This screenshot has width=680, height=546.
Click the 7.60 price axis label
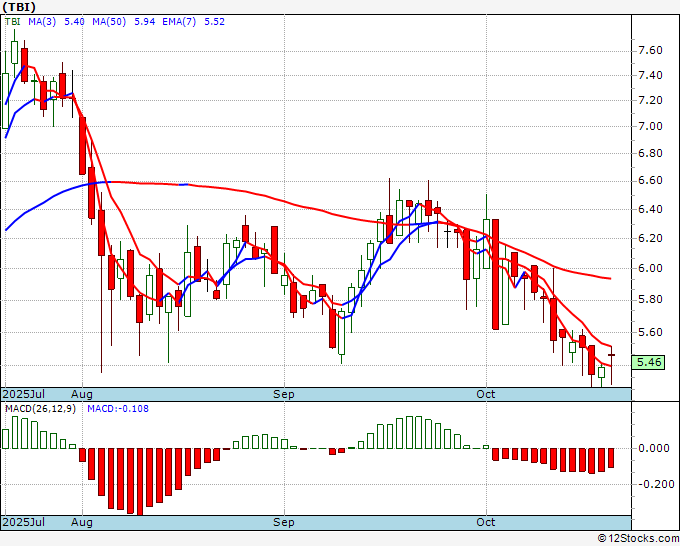[x=651, y=51]
